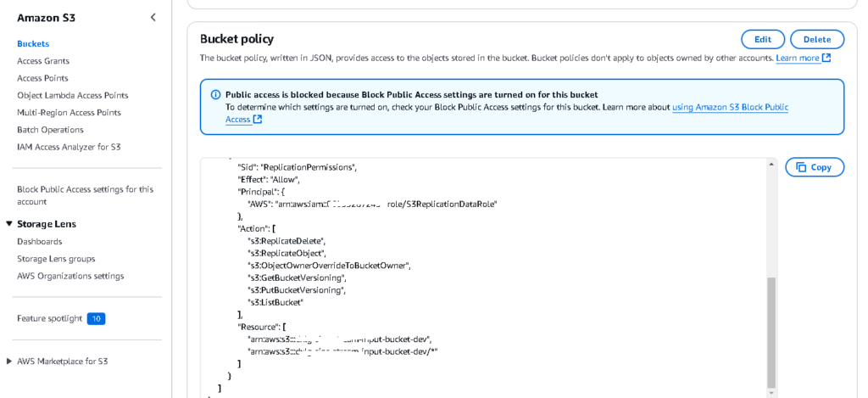The image size is (868, 398).
Task: Click the Bucket policy heading
Action: (x=237, y=39)
